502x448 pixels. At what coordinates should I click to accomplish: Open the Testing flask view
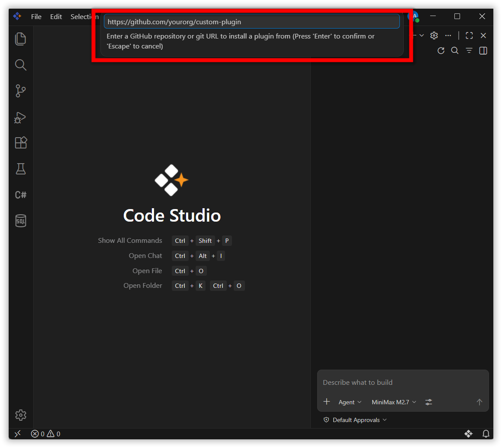(20, 169)
